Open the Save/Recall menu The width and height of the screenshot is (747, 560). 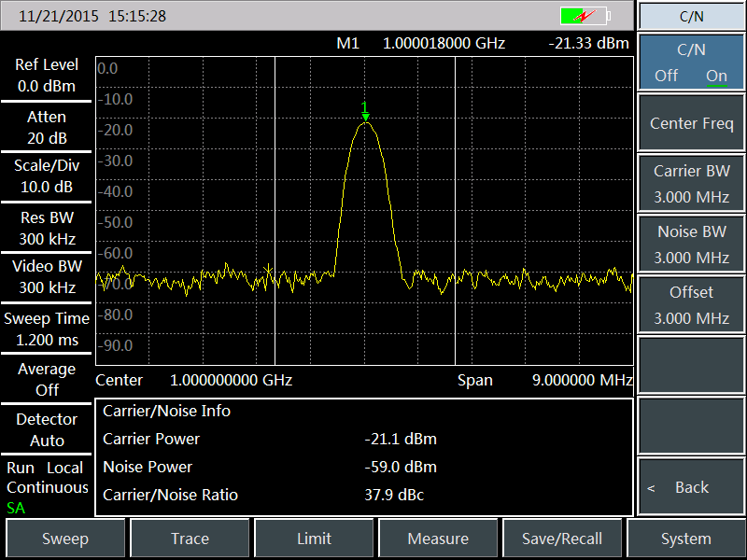(563, 539)
